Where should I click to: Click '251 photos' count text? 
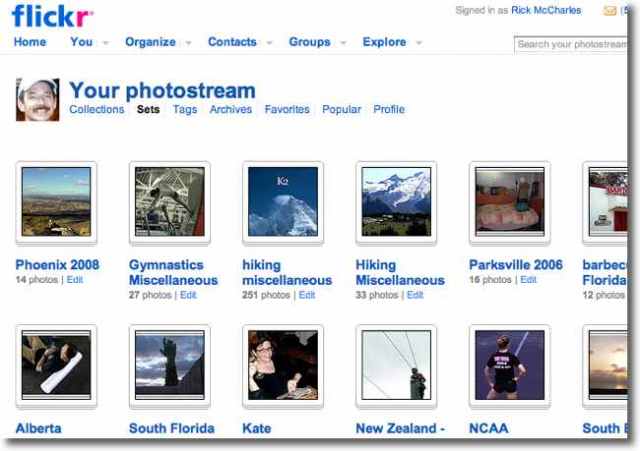point(266,295)
